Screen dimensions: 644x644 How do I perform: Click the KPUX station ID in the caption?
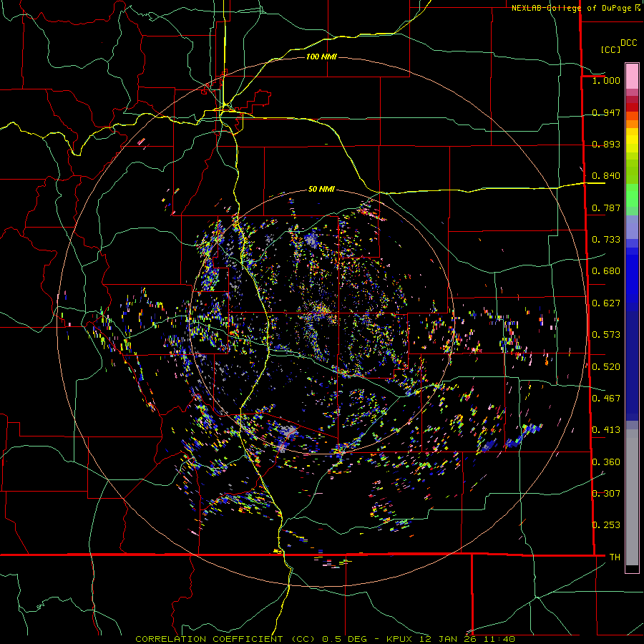tap(399, 639)
